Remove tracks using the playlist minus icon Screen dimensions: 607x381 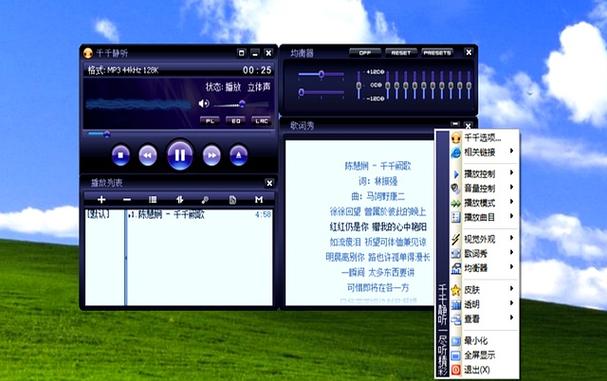[127, 199]
